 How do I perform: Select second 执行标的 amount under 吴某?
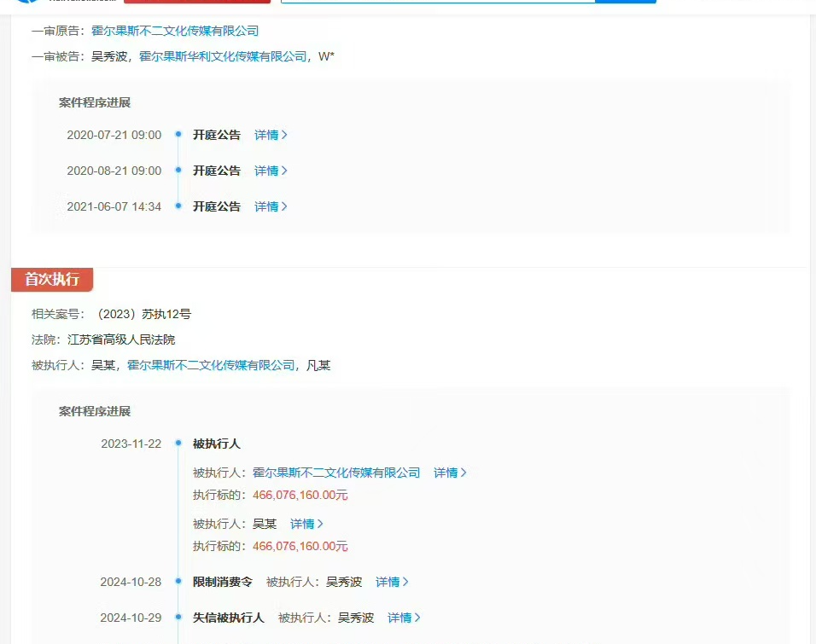pos(300,546)
